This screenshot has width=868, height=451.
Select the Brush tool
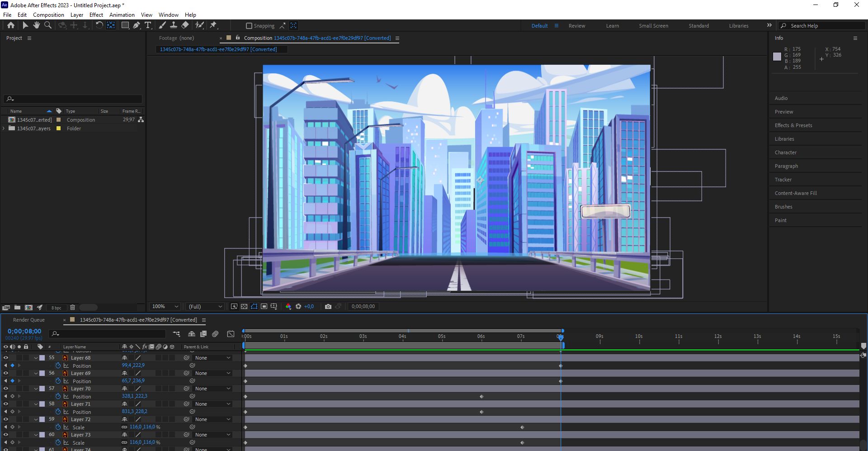tap(162, 25)
